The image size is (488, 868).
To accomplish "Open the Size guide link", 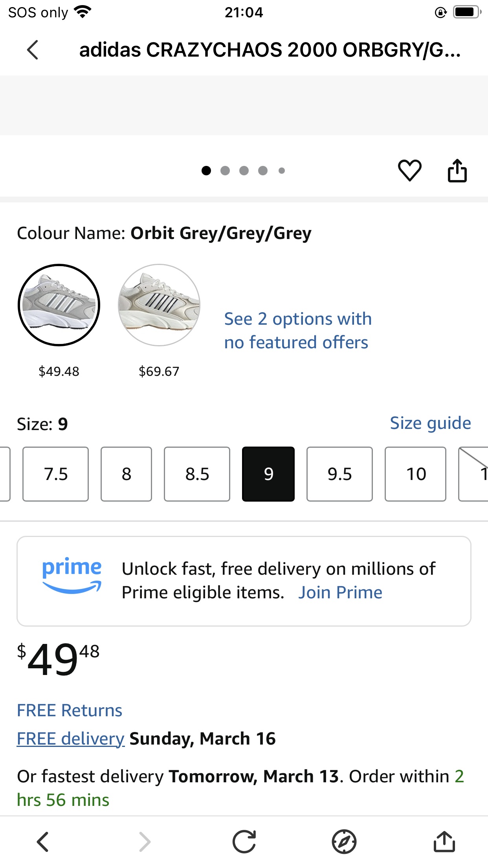I will [x=430, y=423].
